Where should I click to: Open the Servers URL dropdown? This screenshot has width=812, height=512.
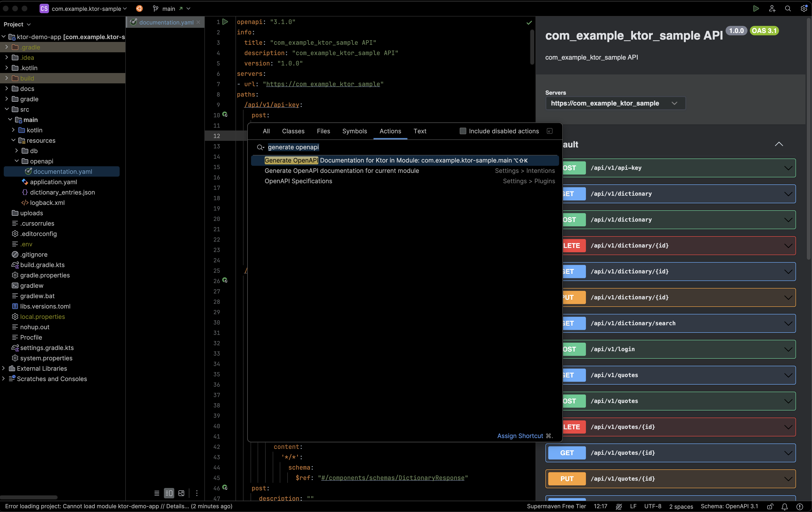[615, 103]
